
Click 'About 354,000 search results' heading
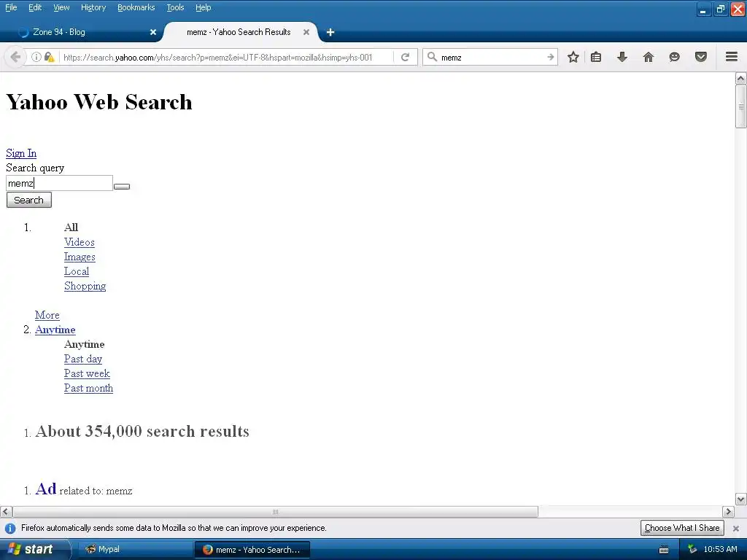point(142,432)
